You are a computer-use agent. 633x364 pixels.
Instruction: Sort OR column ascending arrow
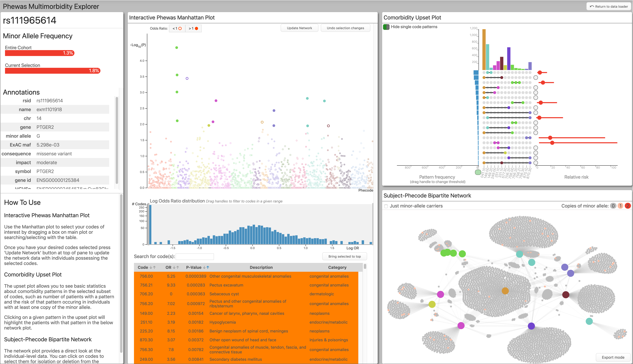178,267
